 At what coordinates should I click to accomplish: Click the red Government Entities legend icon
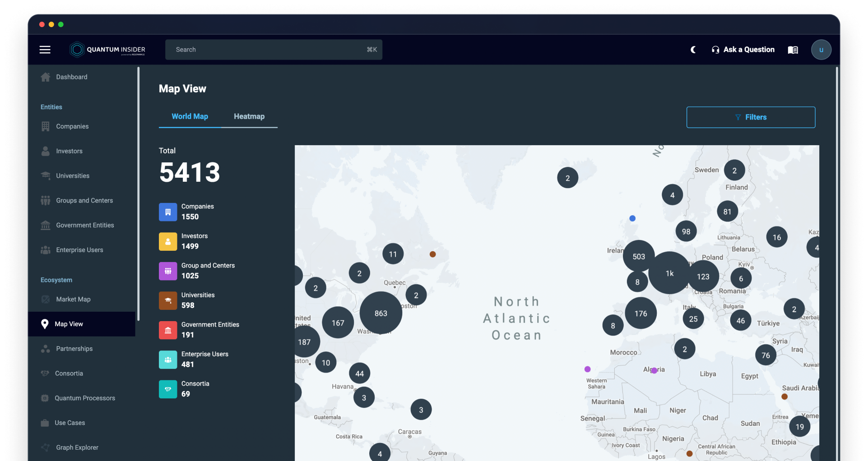click(168, 330)
